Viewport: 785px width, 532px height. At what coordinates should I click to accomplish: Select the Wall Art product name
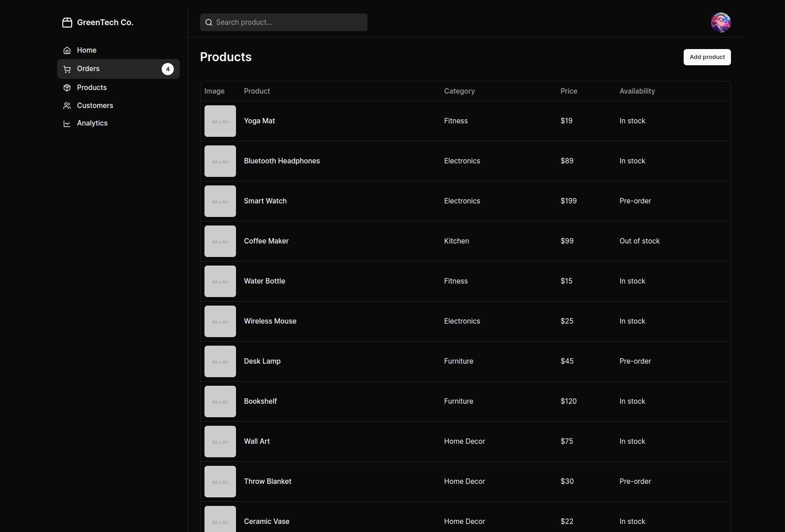(x=257, y=442)
